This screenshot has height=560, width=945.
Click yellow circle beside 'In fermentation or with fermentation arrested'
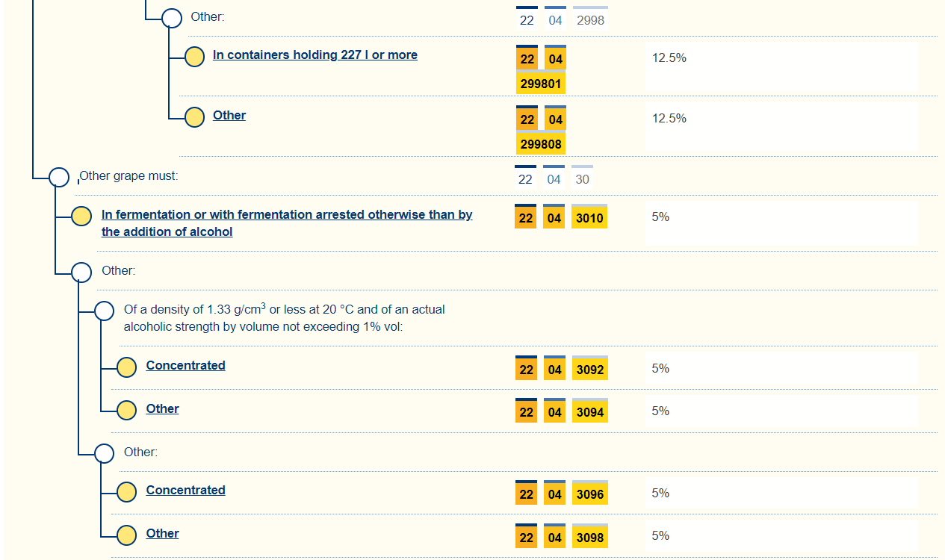[81, 217]
